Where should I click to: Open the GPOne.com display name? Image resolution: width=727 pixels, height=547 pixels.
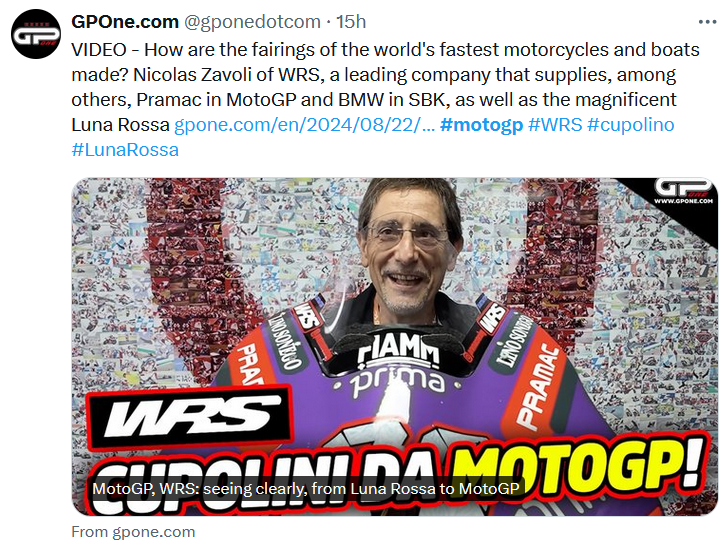click(x=125, y=22)
